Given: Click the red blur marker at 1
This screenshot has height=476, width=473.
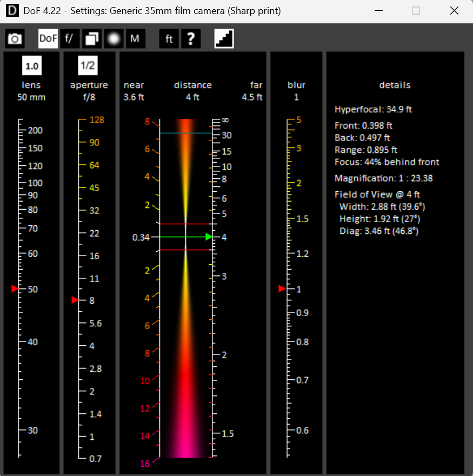Looking at the screenshot, I should point(281,289).
